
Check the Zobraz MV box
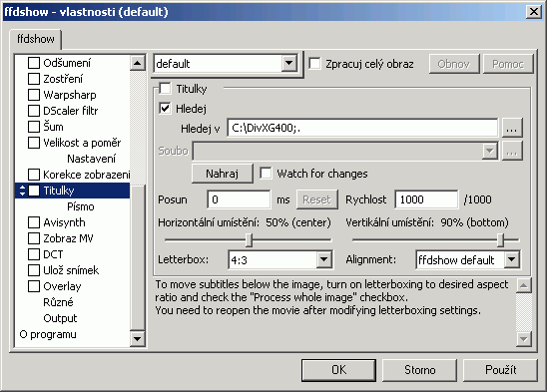(34, 238)
